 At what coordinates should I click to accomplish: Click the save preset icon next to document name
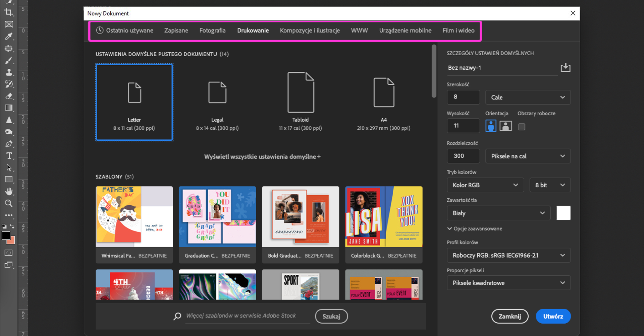click(x=565, y=68)
